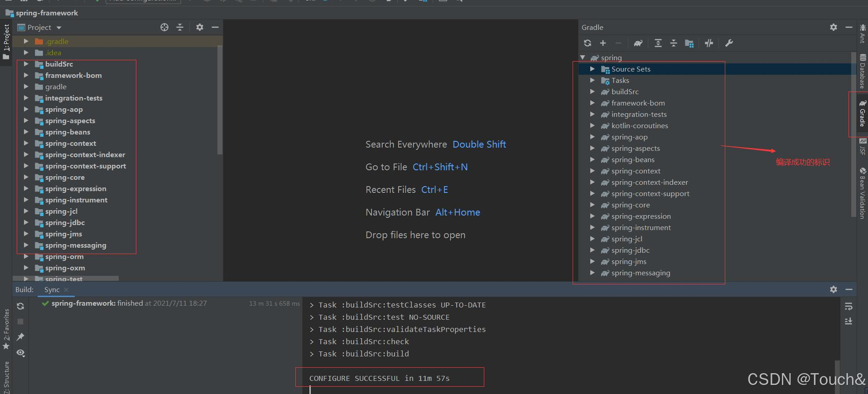Select integration-tests folder in Project tree
Viewport: 868px width, 394px height.
coord(74,98)
